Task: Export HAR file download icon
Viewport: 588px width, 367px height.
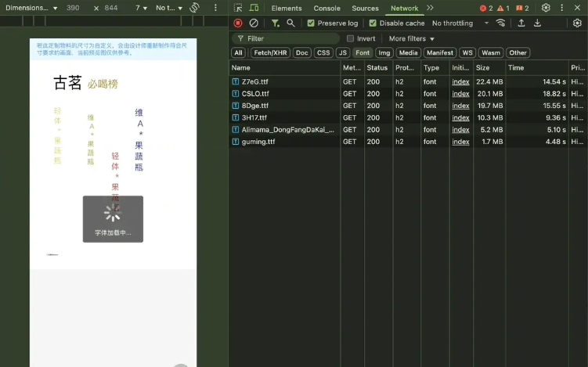Action: point(537,23)
